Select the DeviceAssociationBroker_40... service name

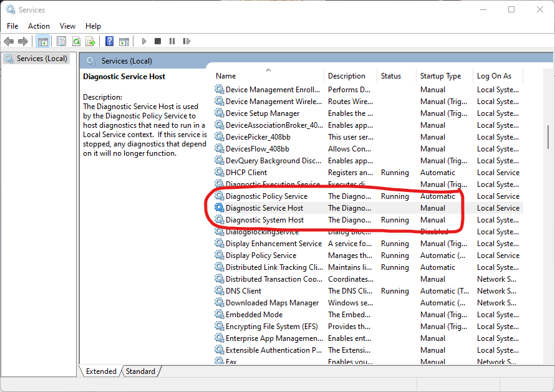pyautogui.click(x=274, y=125)
